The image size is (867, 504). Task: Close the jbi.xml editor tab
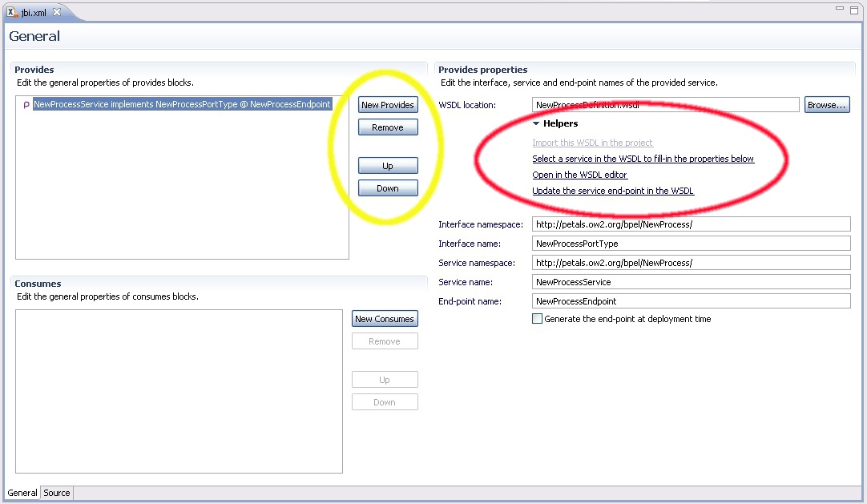click(57, 12)
